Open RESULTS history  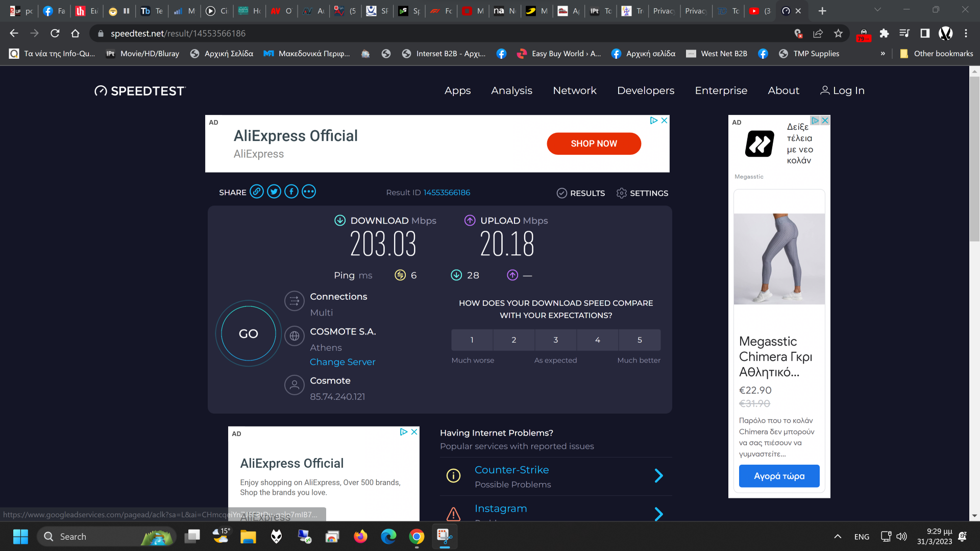[x=581, y=193]
